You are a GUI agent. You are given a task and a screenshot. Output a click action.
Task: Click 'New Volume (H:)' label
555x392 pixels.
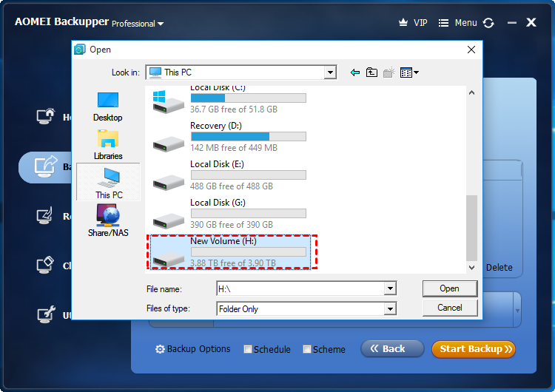click(223, 241)
